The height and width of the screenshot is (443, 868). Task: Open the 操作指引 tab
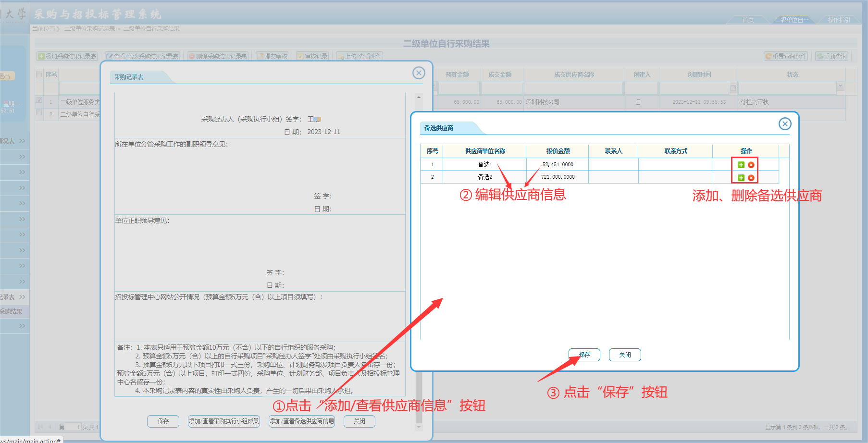(x=839, y=20)
